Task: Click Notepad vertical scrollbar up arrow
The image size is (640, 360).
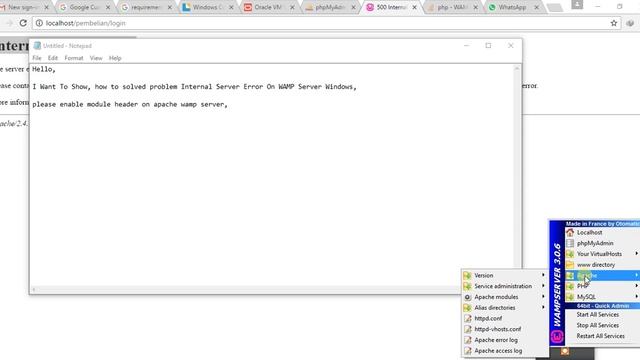Action: 517,69
